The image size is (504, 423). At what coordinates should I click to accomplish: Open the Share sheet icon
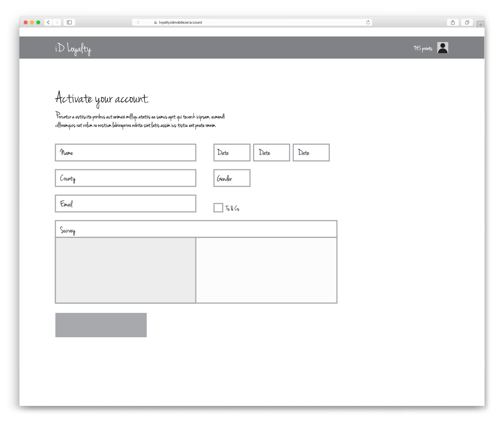coord(453,23)
